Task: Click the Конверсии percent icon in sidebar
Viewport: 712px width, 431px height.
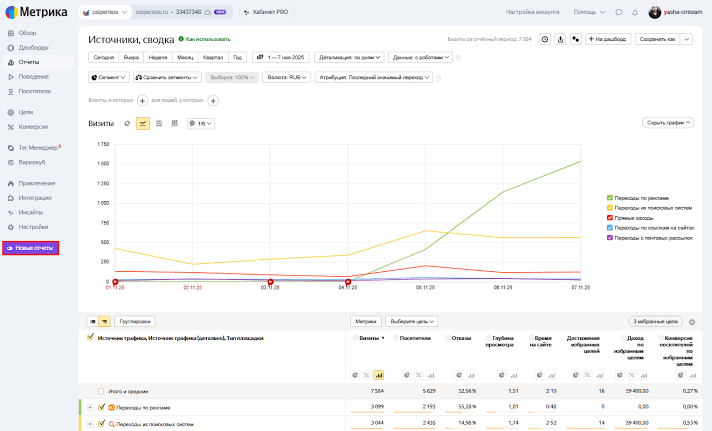Action: (x=10, y=127)
